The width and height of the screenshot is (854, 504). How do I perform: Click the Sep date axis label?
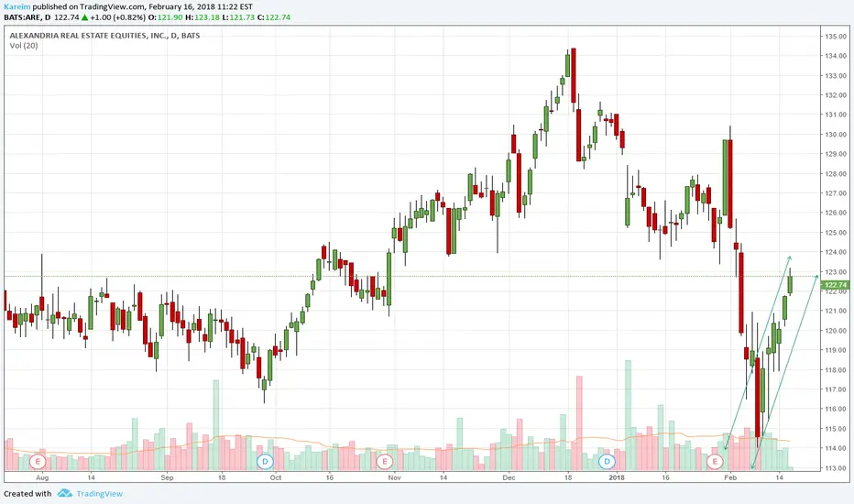coord(167,477)
